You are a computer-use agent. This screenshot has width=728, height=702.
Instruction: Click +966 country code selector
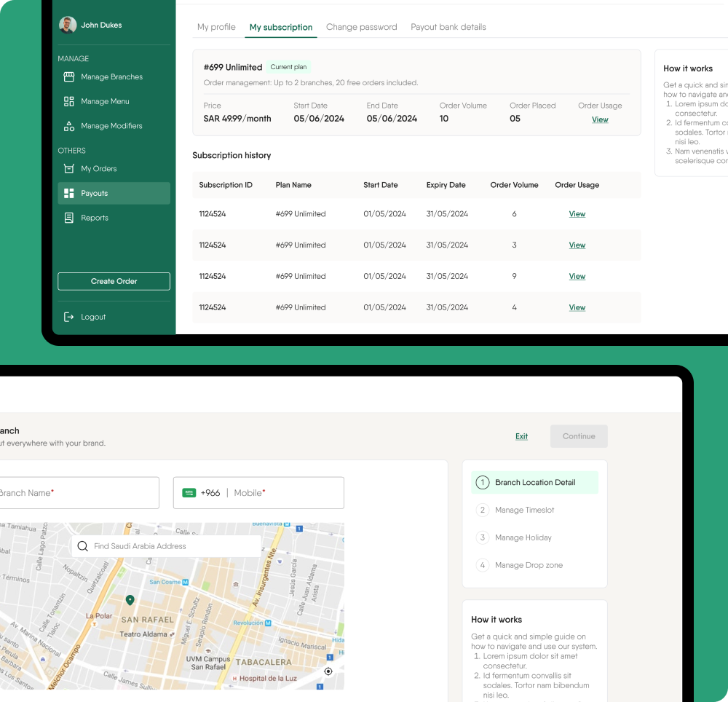click(210, 492)
